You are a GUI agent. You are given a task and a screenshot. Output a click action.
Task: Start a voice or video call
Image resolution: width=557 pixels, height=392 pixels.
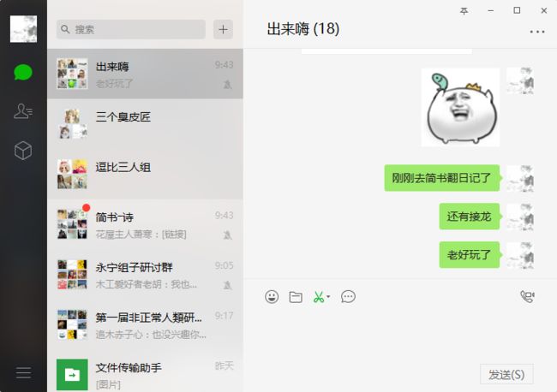click(x=527, y=297)
